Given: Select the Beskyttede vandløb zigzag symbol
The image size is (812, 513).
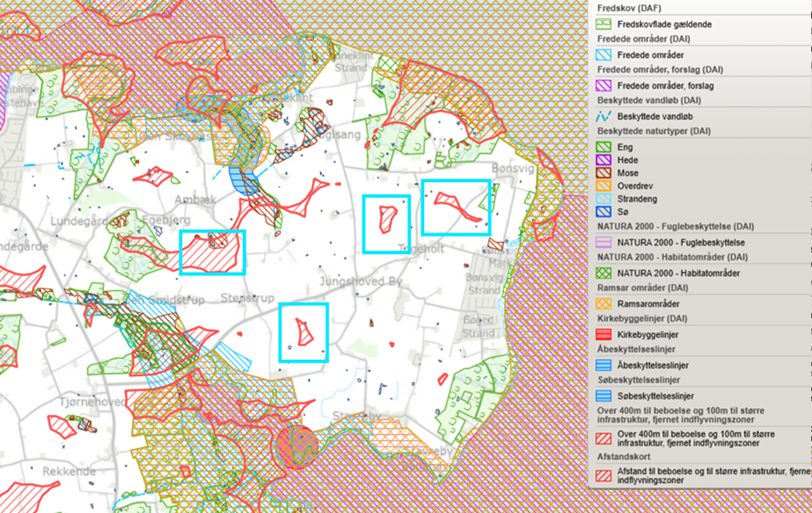Looking at the screenshot, I should click(x=604, y=116).
